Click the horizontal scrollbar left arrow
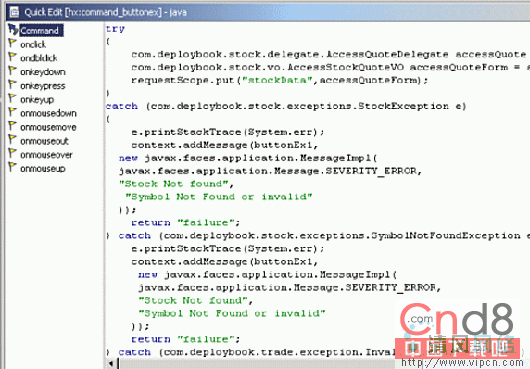The image size is (530, 369). [x=111, y=364]
